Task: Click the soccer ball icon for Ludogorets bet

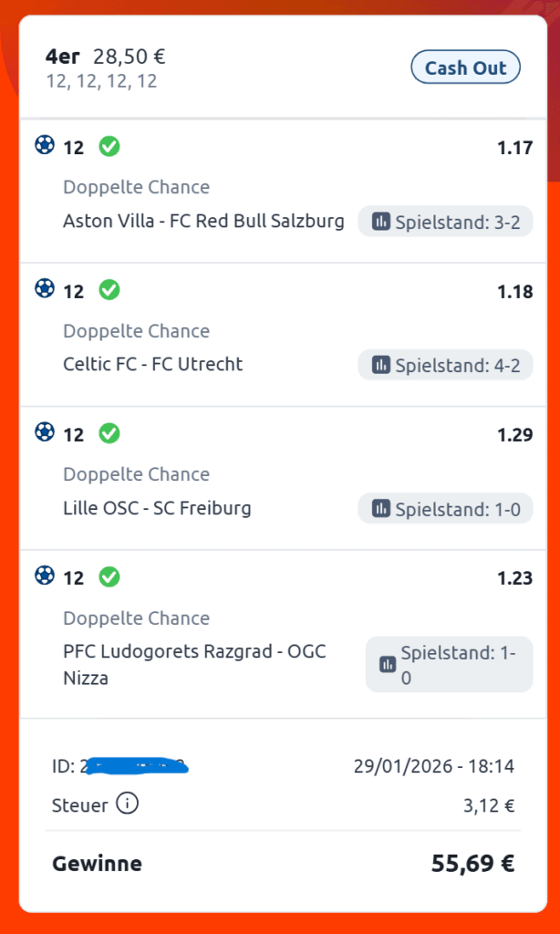Action: click(44, 576)
